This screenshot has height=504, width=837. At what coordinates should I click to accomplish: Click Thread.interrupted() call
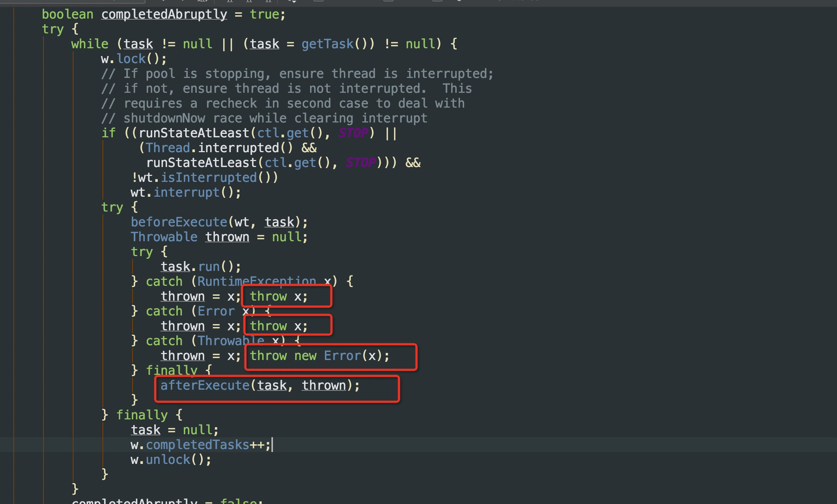click(219, 148)
